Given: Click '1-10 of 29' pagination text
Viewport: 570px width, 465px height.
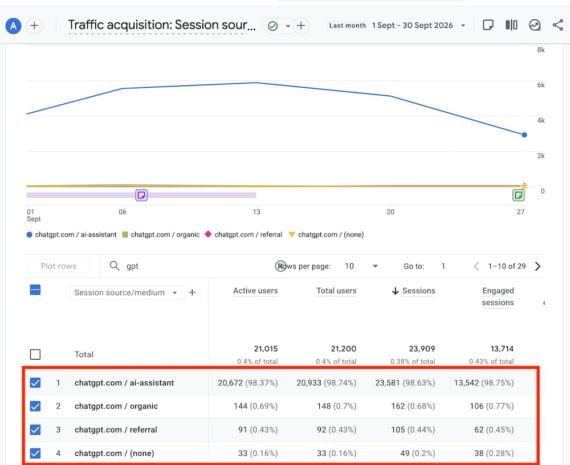Looking at the screenshot, I should (x=507, y=266).
